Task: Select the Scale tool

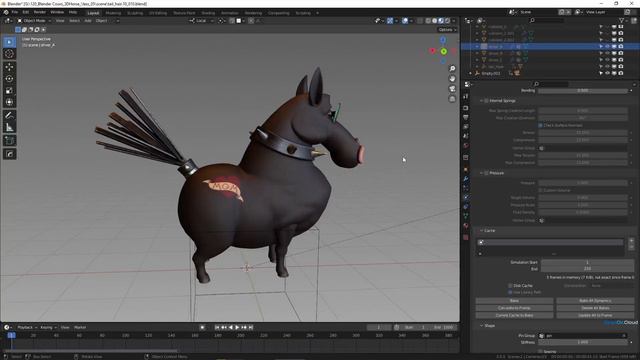Action: point(9,91)
